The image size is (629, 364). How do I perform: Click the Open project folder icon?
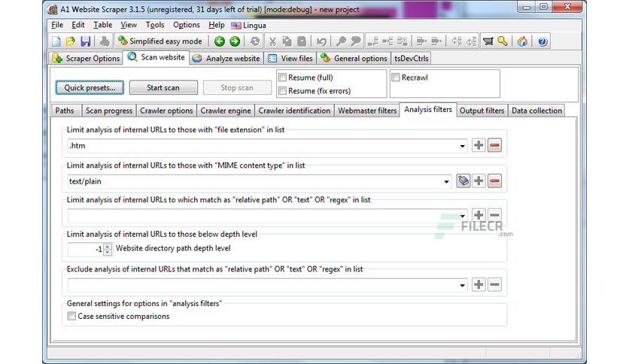71,41
